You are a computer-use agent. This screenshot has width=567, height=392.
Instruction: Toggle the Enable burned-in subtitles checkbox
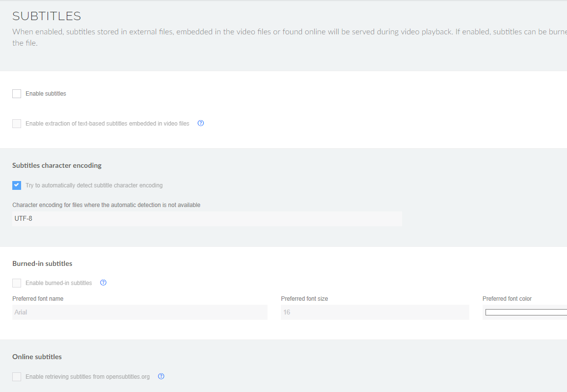tap(17, 283)
